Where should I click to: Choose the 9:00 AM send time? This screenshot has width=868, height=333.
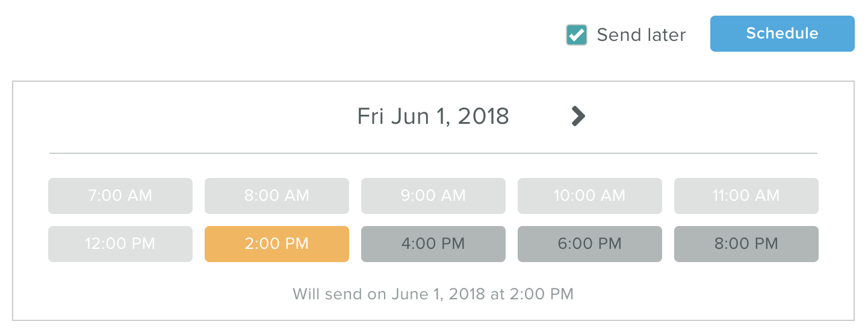(x=433, y=196)
